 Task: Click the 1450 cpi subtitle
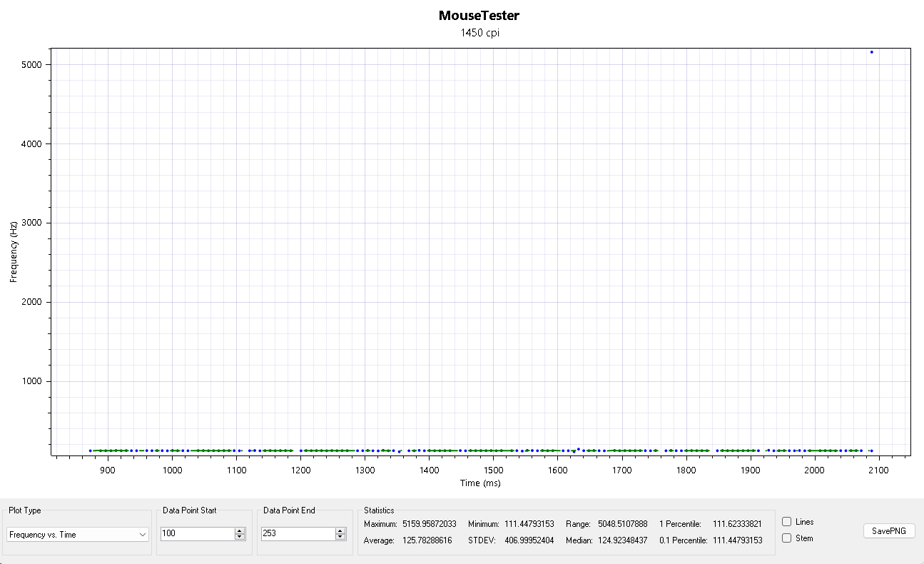tap(480, 34)
